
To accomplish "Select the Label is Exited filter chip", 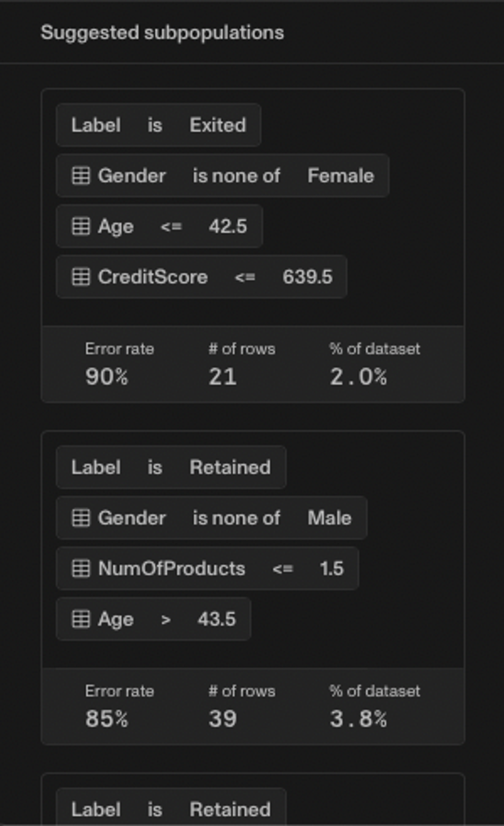I will pyautogui.click(x=159, y=125).
